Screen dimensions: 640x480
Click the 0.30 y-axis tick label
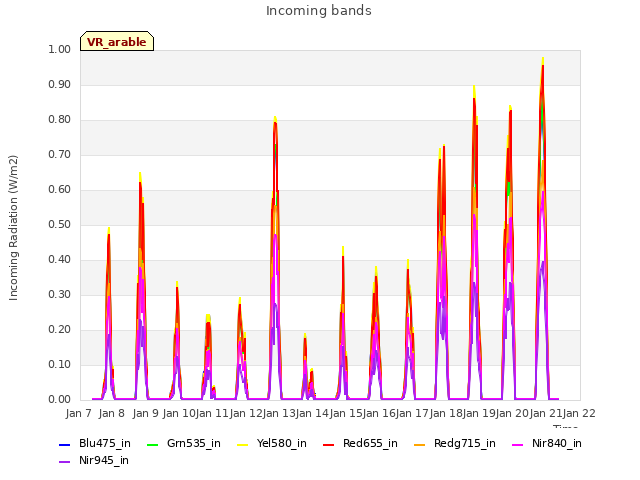click(x=59, y=295)
